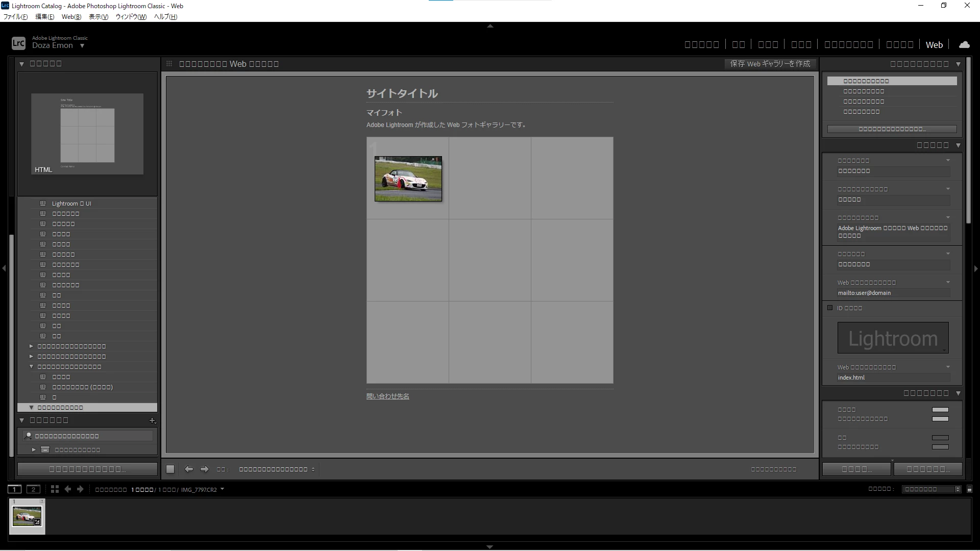Click the Lrc application logo
Screen dimensions: 980x551
pyautogui.click(x=18, y=43)
